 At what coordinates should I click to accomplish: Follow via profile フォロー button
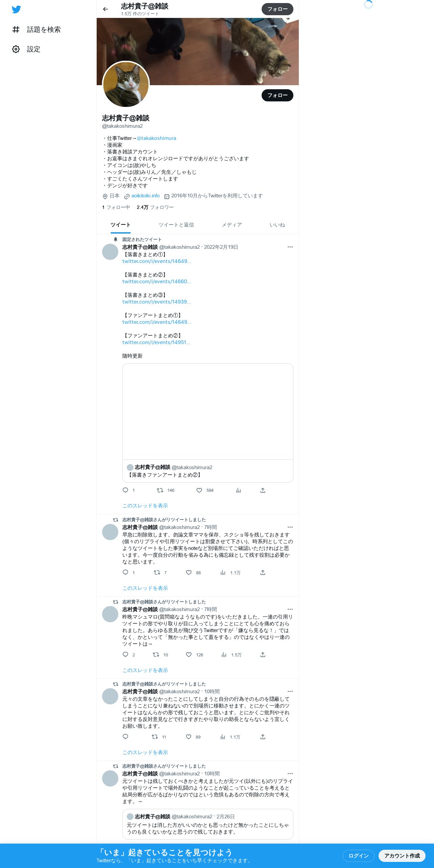point(278,95)
